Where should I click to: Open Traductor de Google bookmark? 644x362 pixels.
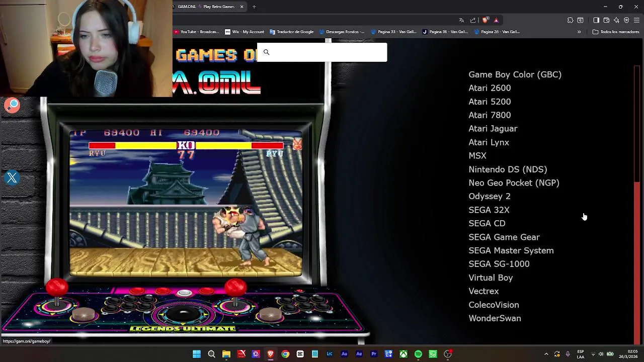[x=292, y=32]
